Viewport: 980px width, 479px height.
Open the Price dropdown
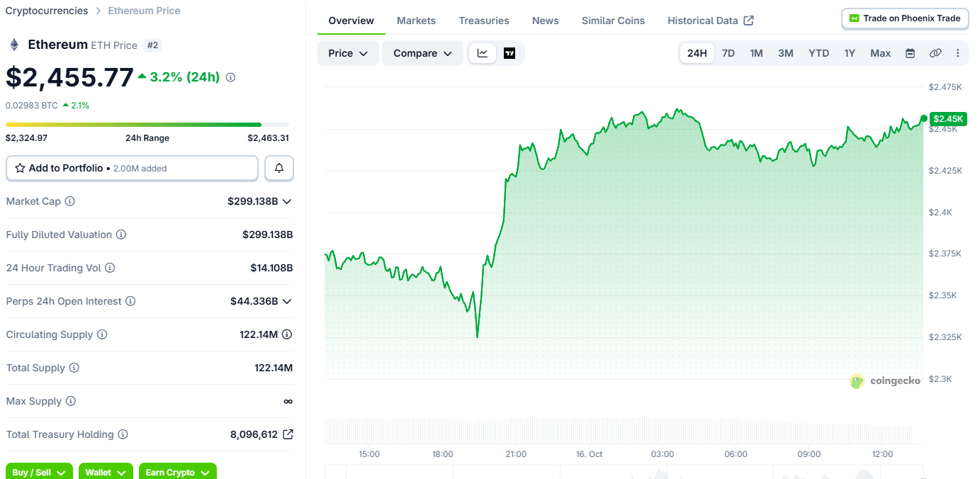point(348,53)
